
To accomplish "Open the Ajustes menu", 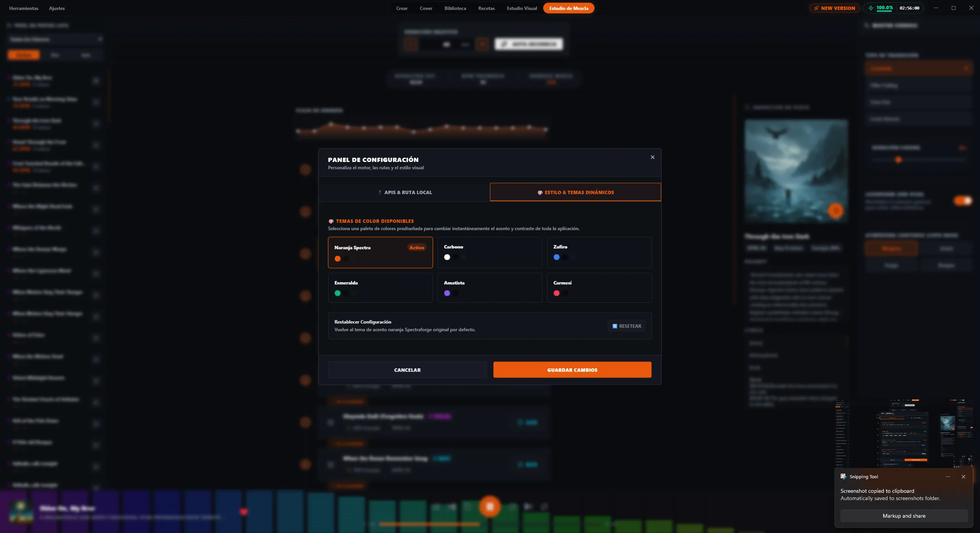I will (x=57, y=8).
